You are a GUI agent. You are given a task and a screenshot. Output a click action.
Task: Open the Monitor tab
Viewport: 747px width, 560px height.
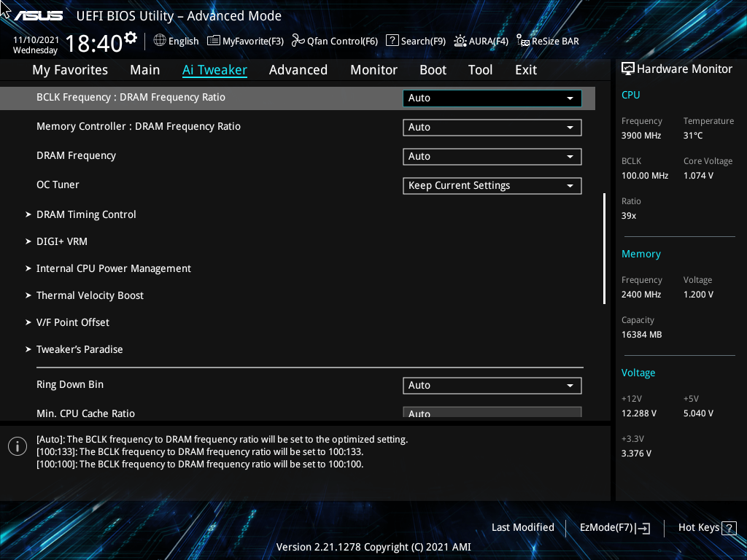373,70
